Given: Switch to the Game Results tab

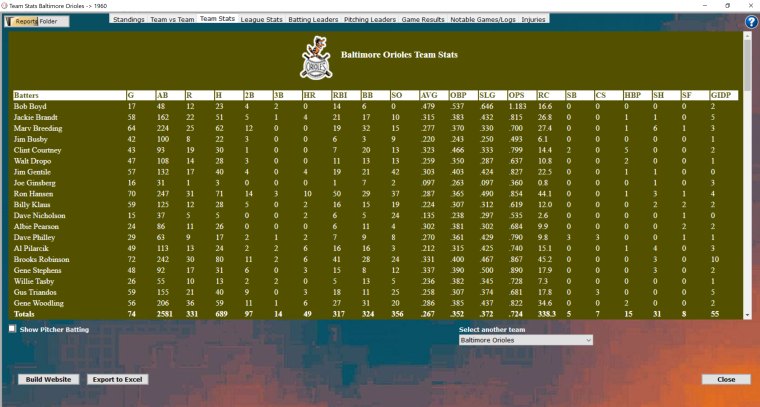Looking at the screenshot, I should tap(423, 19).
